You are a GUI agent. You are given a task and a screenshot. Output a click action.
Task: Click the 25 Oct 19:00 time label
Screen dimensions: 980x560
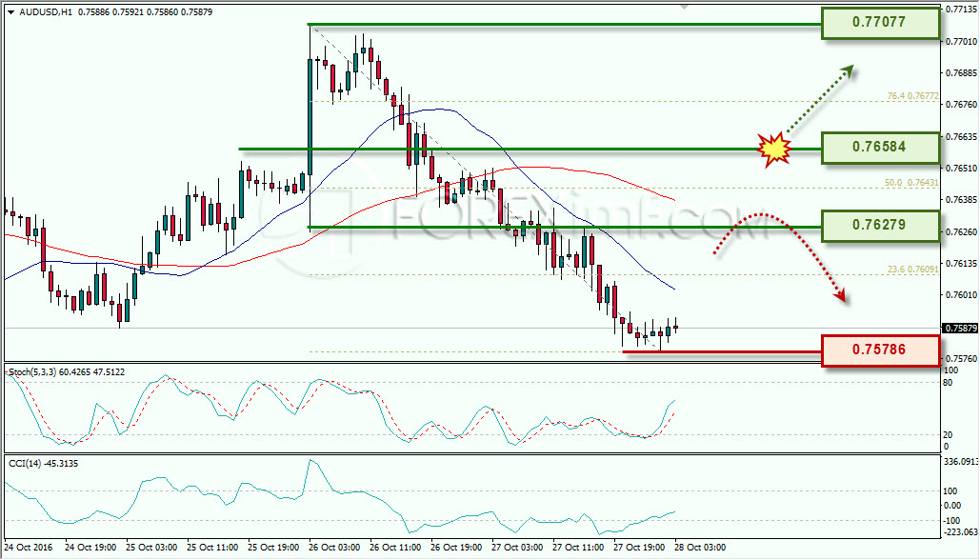tap(273, 548)
